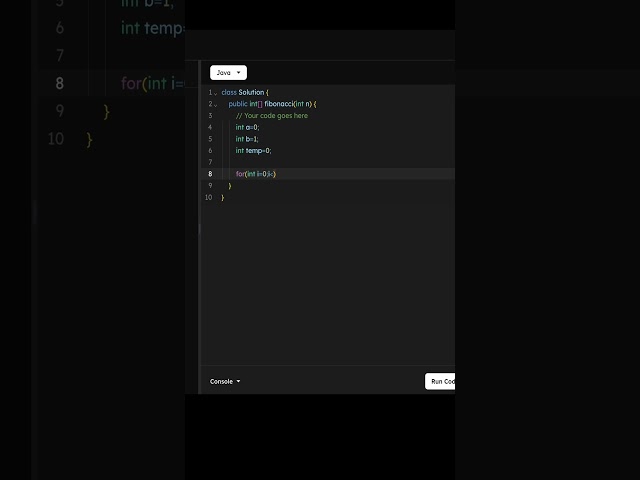Open the Java language dropdown
Viewport: 640px width, 480px height.
pyautogui.click(x=228, y=73)
